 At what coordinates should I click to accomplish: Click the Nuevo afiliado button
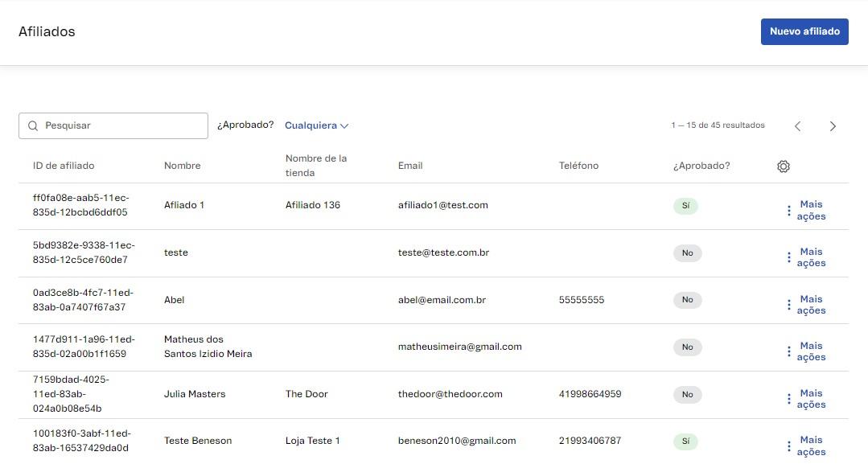tap(804, 31)
